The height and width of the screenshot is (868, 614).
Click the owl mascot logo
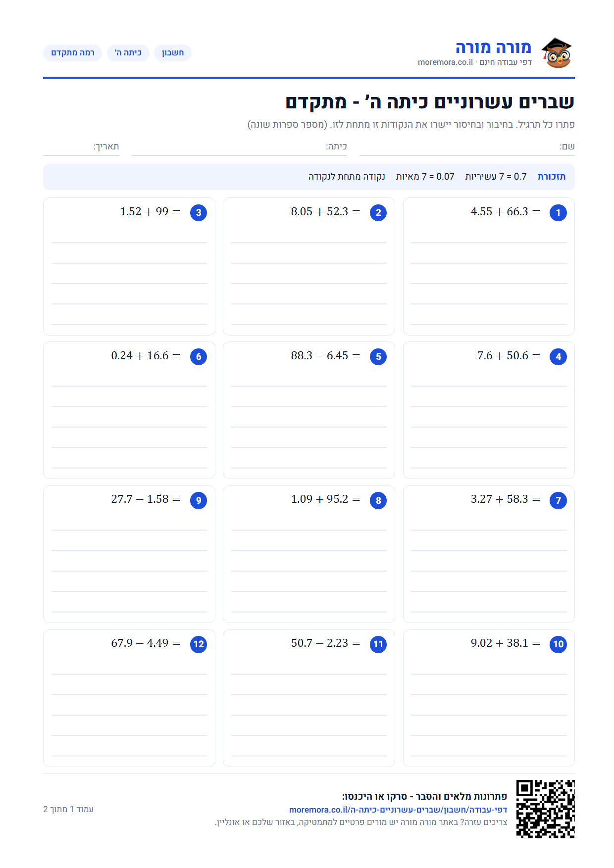click(557, 53)
